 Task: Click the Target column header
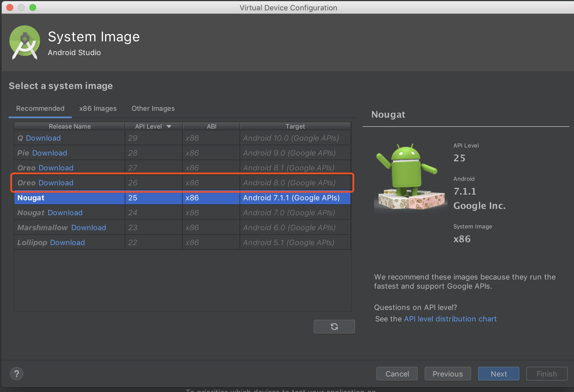[x=295, y=126]
